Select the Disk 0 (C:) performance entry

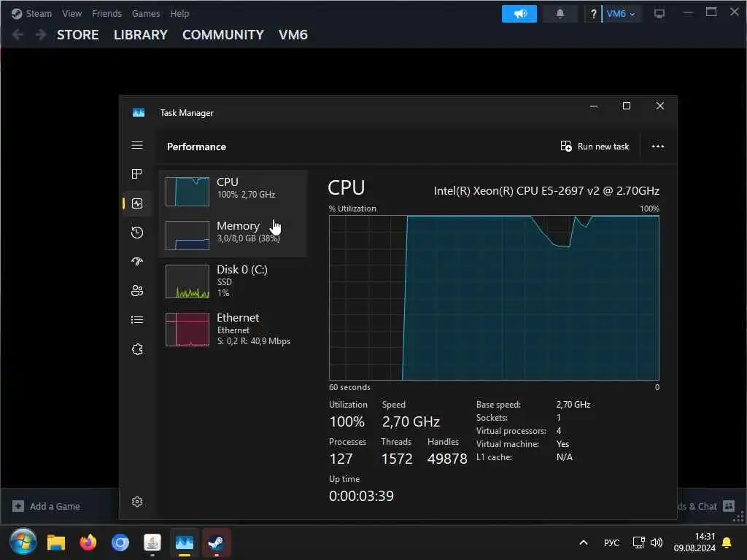(x=233, y=281)
